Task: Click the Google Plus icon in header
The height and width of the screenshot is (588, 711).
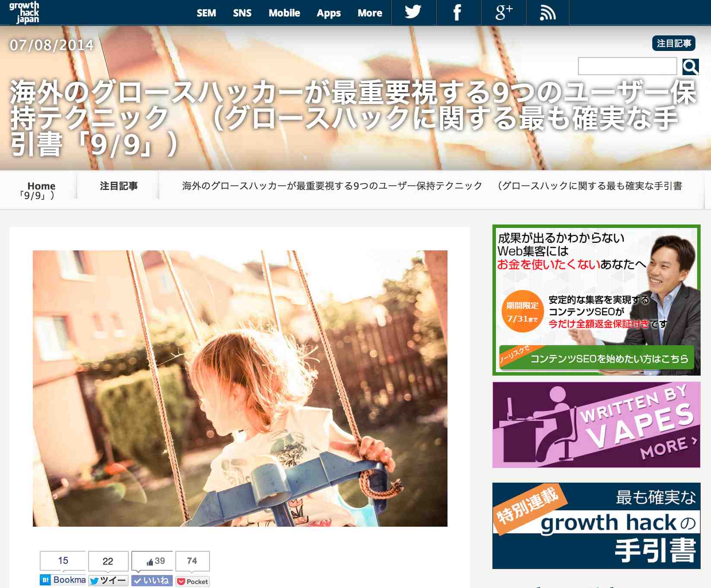Action: pyautogui.click(x=503, y=13)
